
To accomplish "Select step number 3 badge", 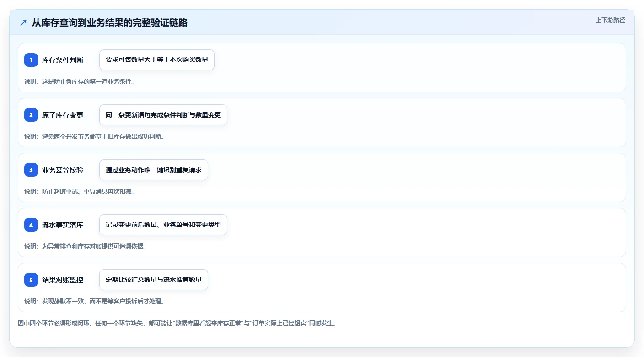I will pos(31,170).
